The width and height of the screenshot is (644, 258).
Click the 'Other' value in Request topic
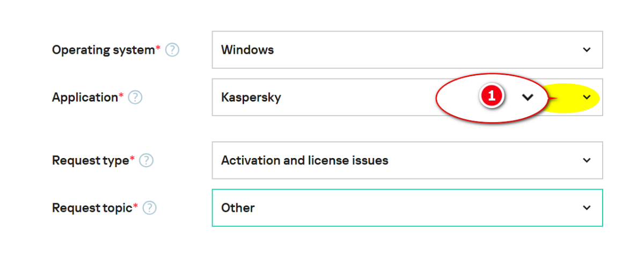[238, 207]
